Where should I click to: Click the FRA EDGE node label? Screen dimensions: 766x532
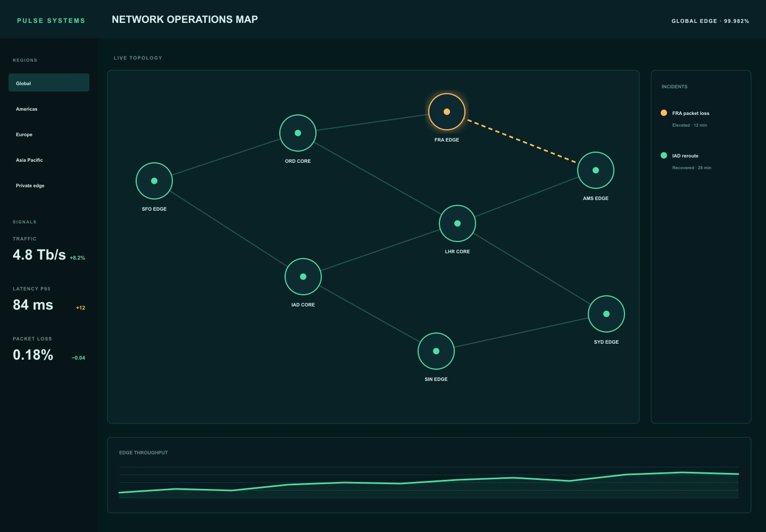447,140
